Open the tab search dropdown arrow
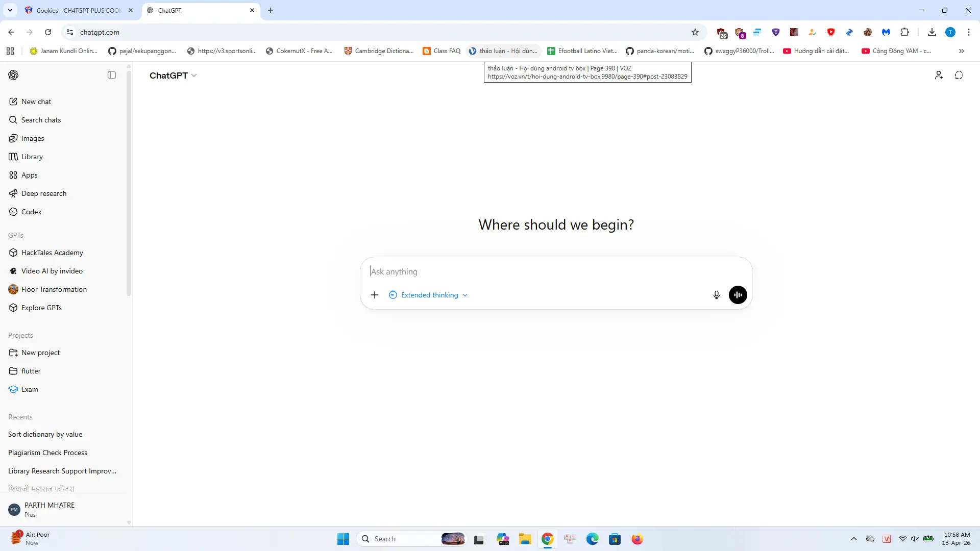The image size is (980, 551). [10, 10]
